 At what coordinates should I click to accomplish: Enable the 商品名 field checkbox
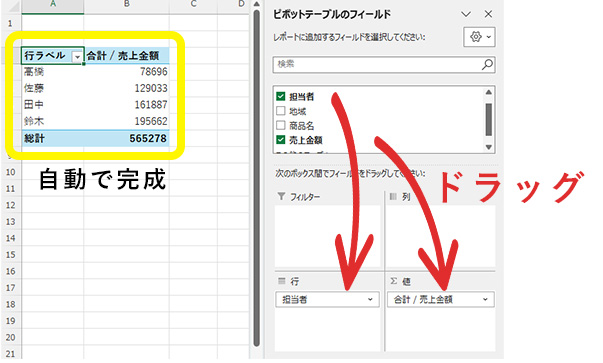[x=281, y=125]
